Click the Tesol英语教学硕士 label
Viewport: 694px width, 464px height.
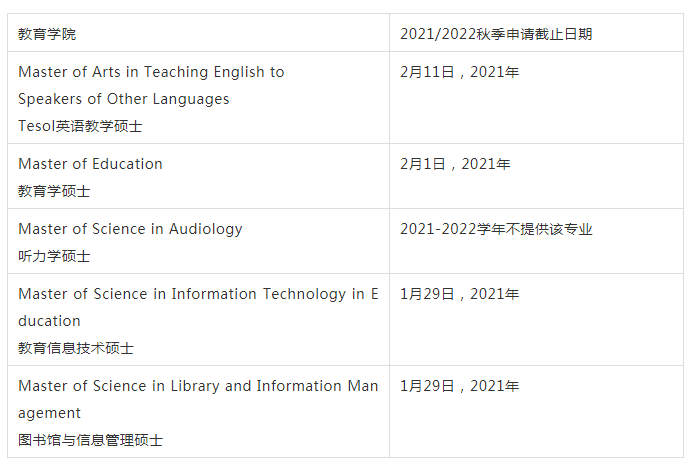[x=80, y=126]
